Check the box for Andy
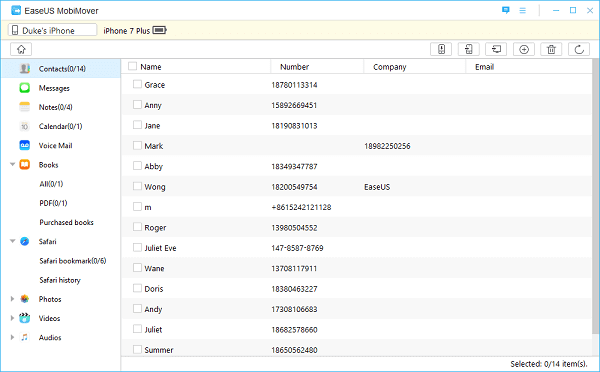The height and width of the screenshot is (372, 600). (x=137, y=308)
